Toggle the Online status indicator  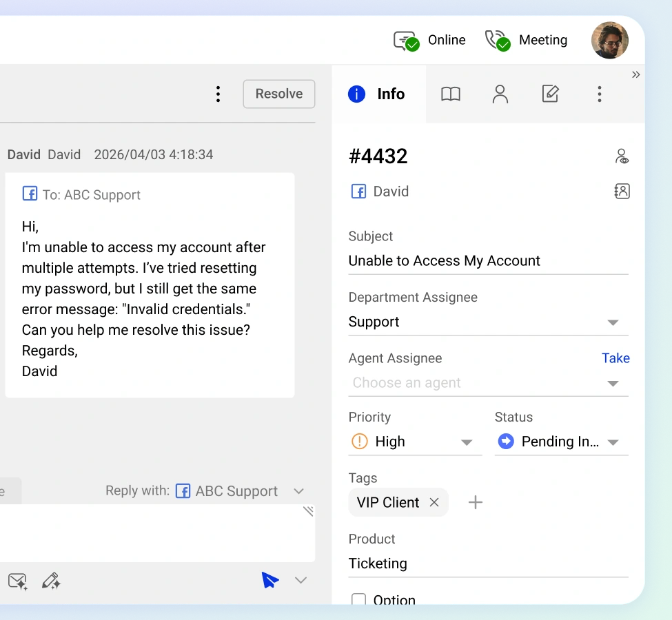tap(405, 40)
